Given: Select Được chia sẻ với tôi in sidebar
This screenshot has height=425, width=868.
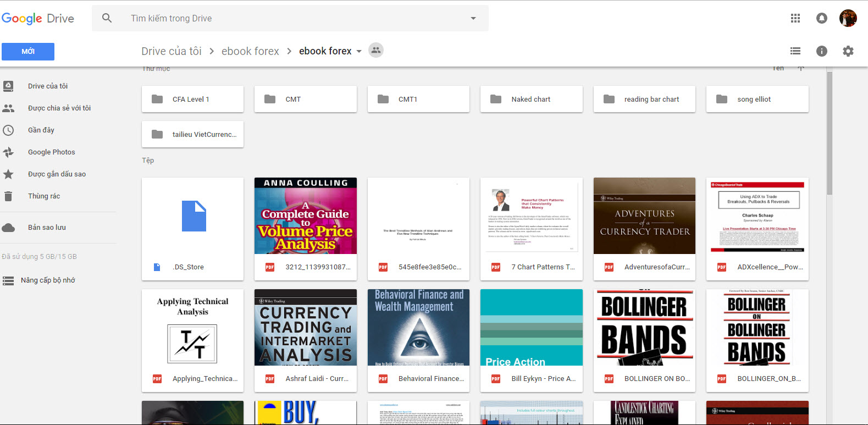Looking at the screenshot, I should 59,108.
